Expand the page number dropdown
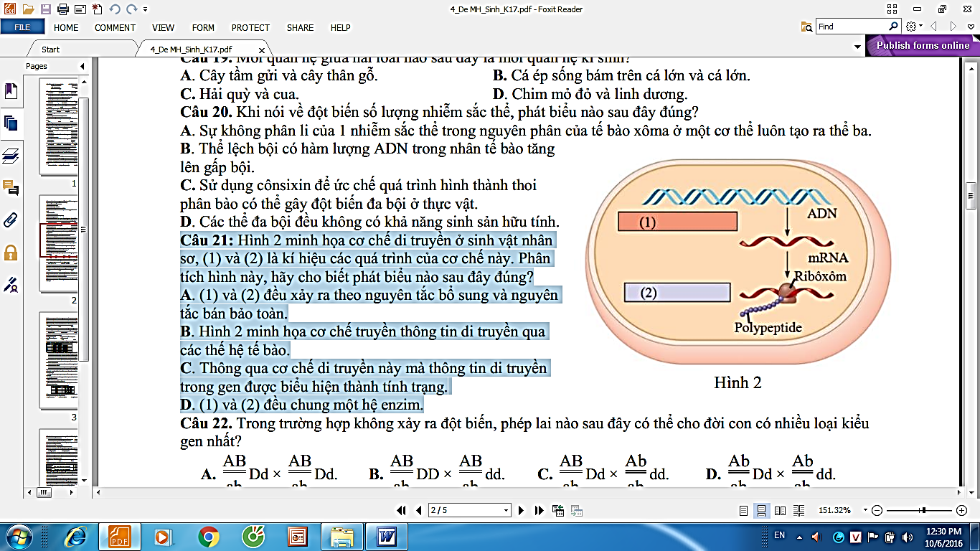This screenshot has width=980, height=551. pos(507,510)
